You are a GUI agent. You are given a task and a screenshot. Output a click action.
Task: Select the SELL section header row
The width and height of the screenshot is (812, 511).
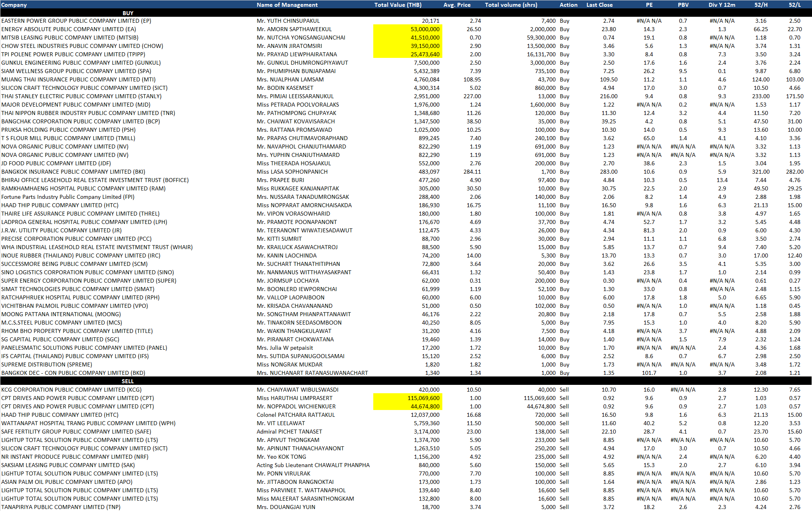128,381
